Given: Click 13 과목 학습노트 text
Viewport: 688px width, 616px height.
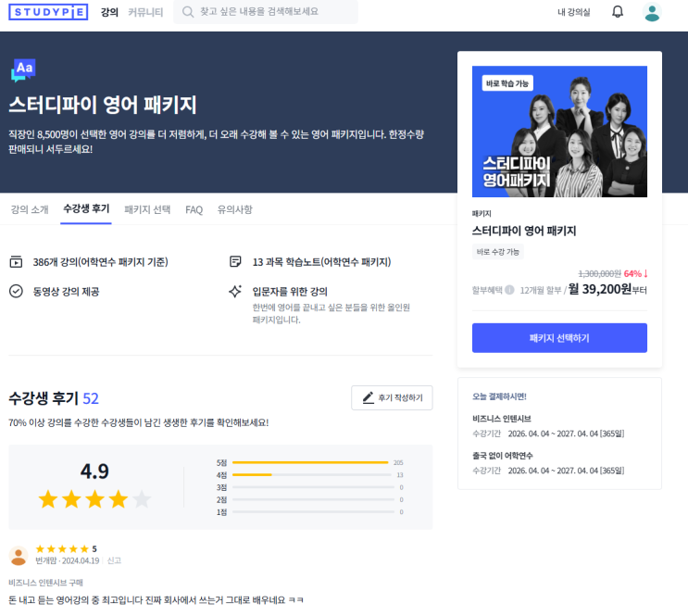Looking at the screenshot, I should (321, 262).
